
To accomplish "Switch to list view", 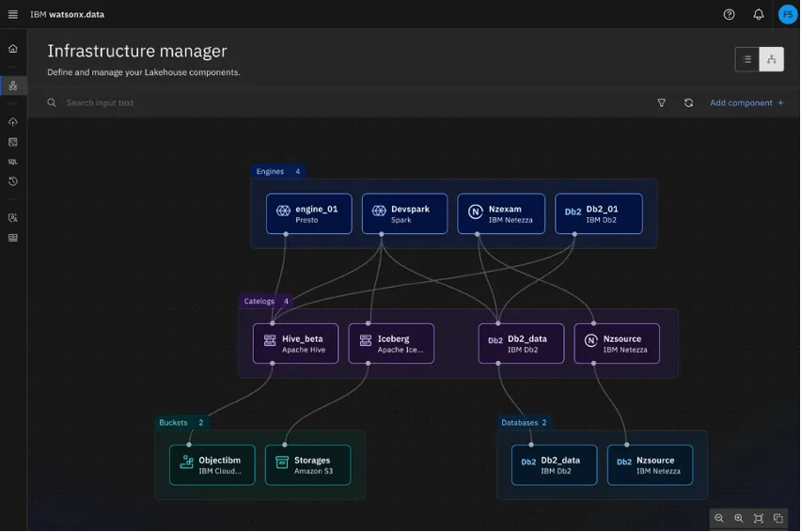I will 746,59.
